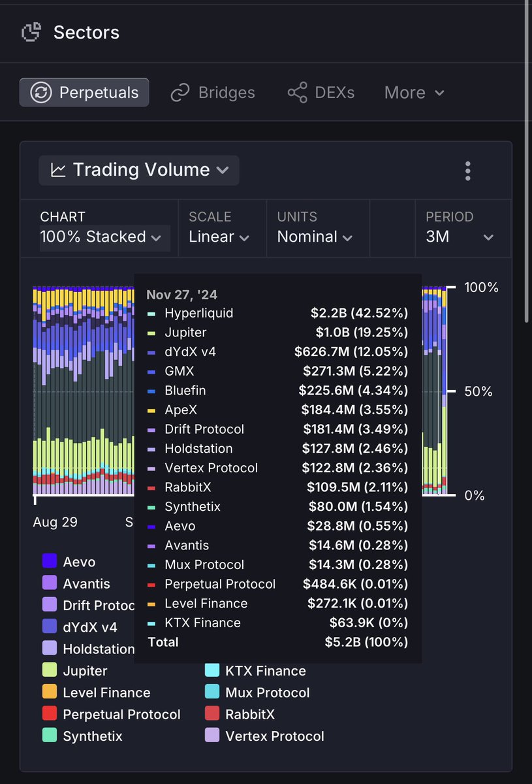Toggle KTX Finance legend entry

click(x=255, y=670)
